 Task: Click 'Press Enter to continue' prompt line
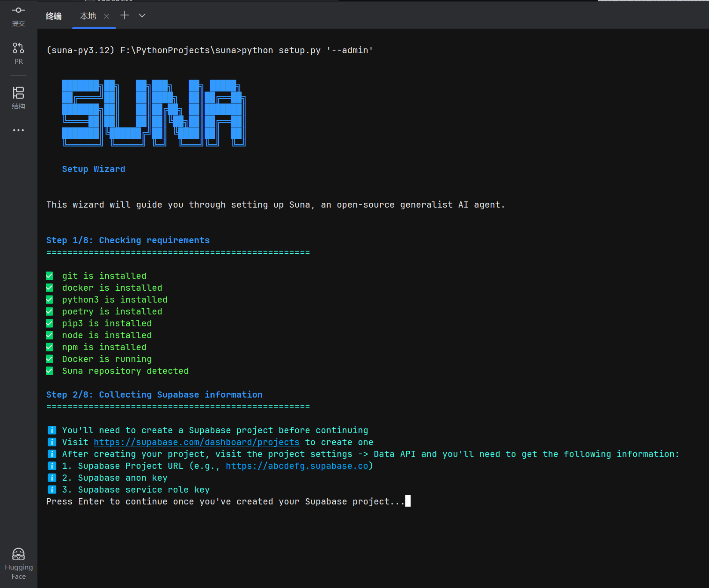(225, 501)
